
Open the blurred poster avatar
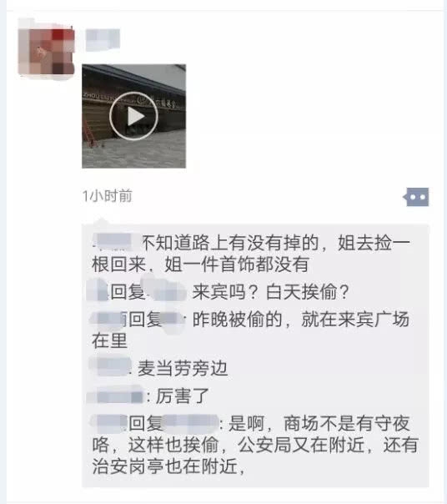pyautogui.click(x=46, y=48)
